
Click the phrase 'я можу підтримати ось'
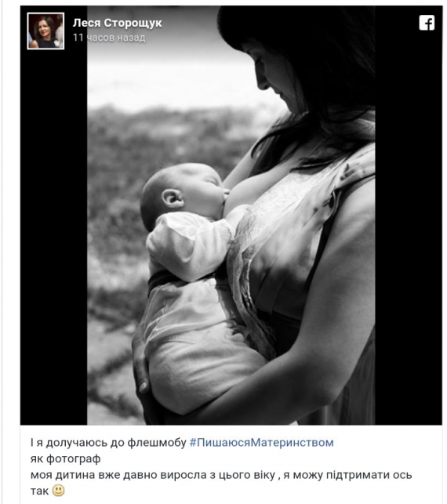(x=347, y=475)
